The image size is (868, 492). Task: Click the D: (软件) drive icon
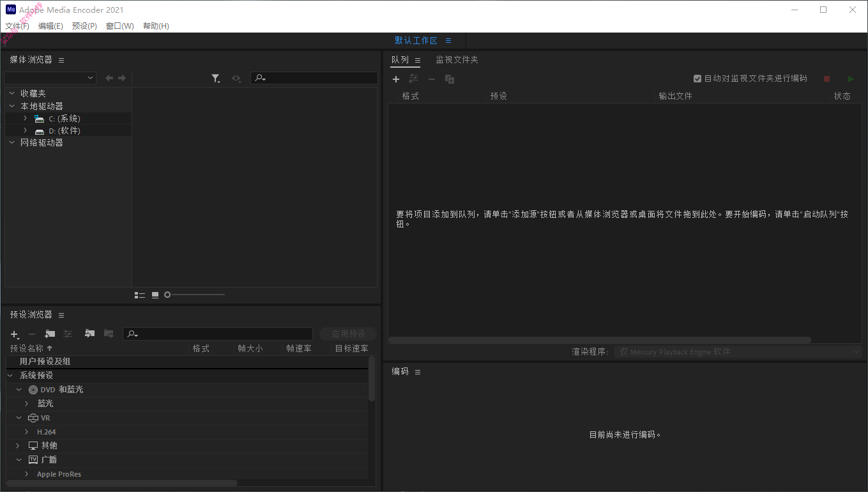40,131
